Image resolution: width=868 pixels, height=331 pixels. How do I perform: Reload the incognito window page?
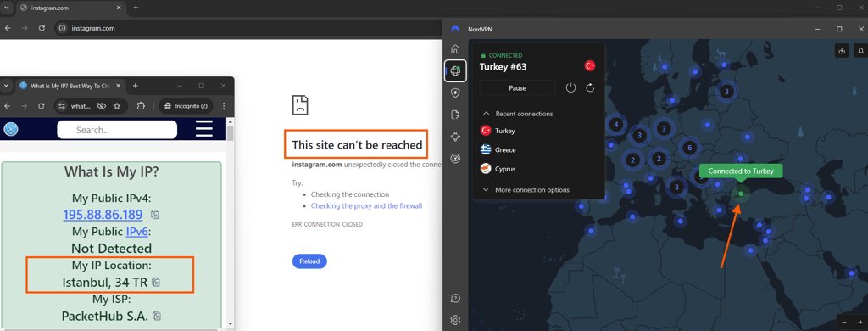point(41,106)
